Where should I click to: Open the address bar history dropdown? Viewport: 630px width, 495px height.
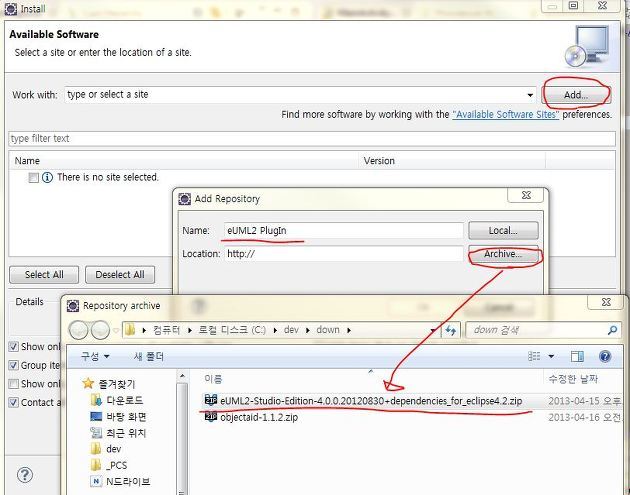tap(433, 330)
